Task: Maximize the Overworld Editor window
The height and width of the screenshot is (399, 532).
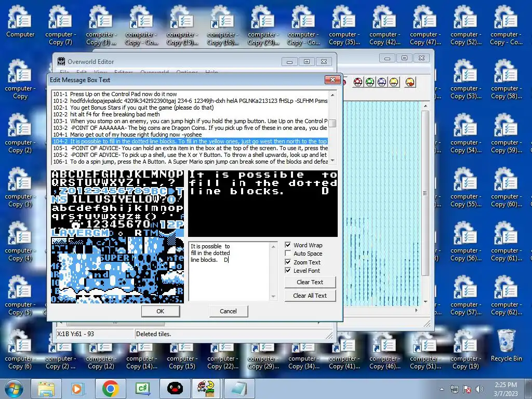Action: click(x=307, y=61)
